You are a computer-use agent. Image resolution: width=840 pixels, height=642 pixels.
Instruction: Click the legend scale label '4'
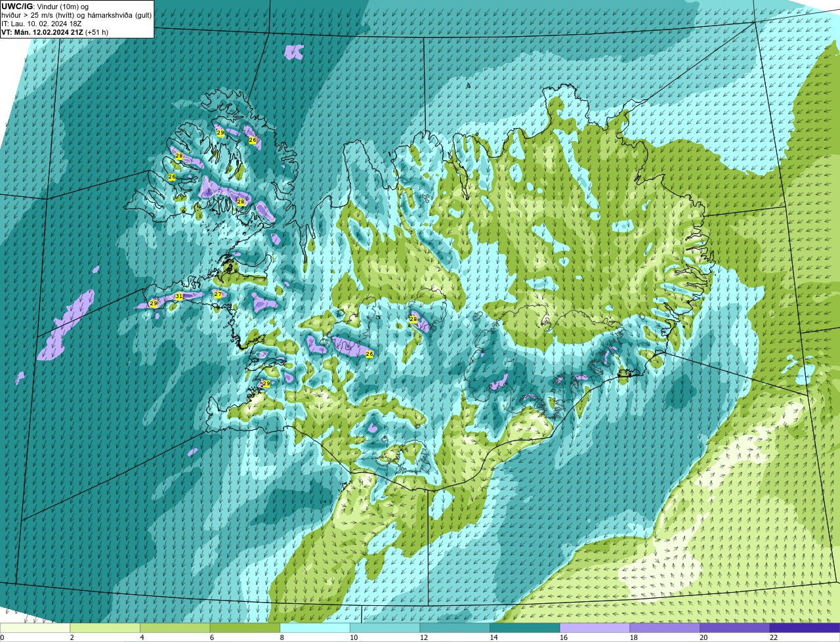(x=142, y=637)
